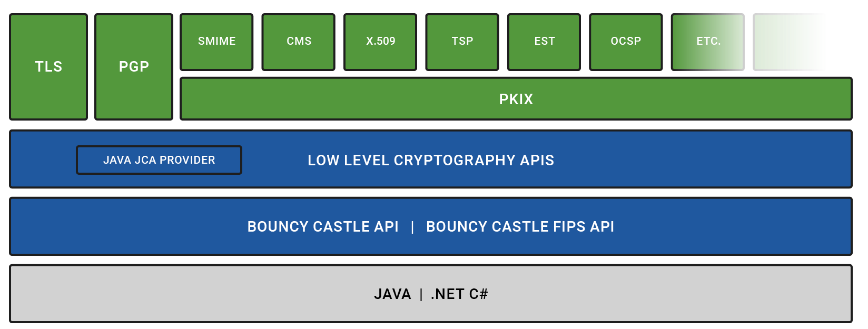The image size is (868, 329).
Task: Click the EST box
Action: tap(544, 42)
